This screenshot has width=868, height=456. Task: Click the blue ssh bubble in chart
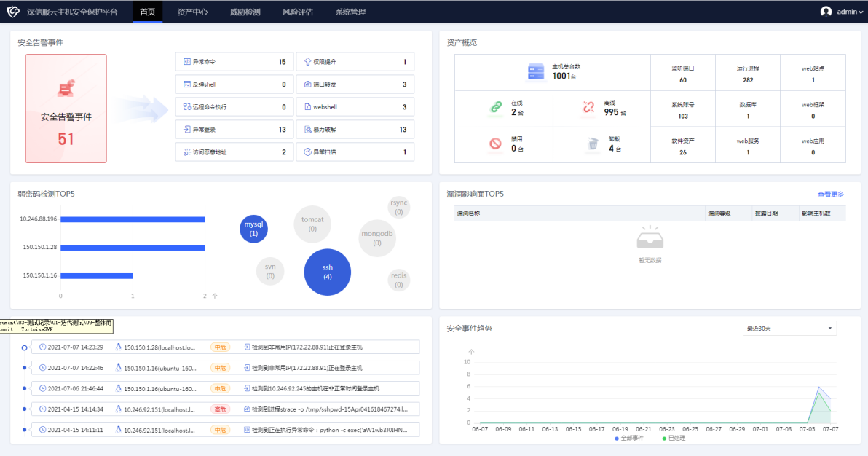[328, 272]
